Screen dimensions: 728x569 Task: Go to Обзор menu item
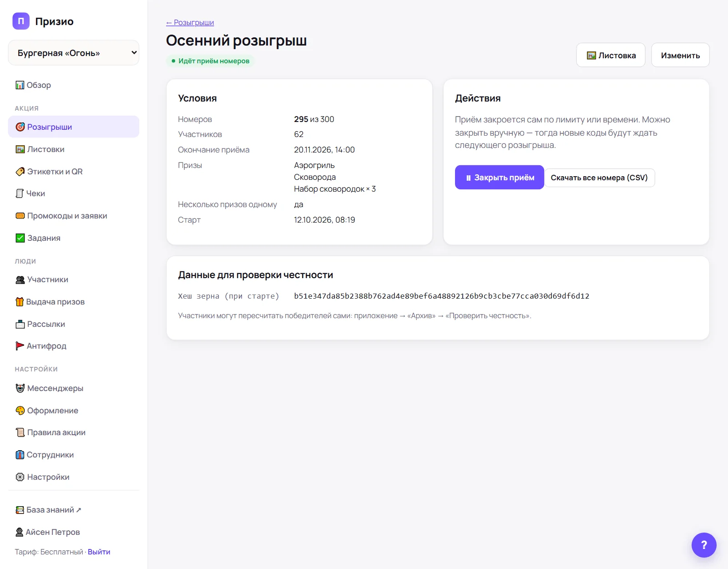(x=74, y=85)
